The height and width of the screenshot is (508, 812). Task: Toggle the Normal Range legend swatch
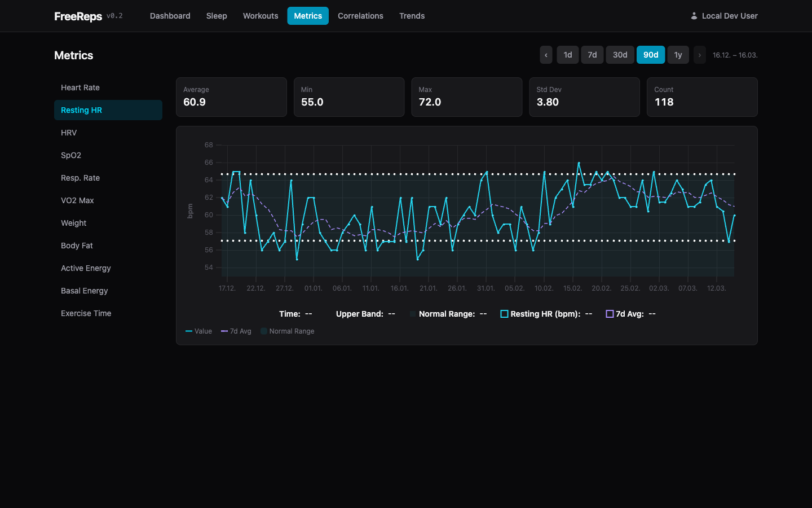[x=287, y=331]
